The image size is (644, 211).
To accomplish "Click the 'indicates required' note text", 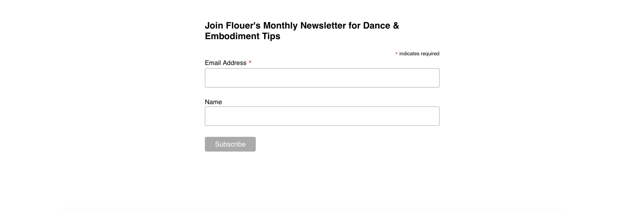I will [419, 54].
